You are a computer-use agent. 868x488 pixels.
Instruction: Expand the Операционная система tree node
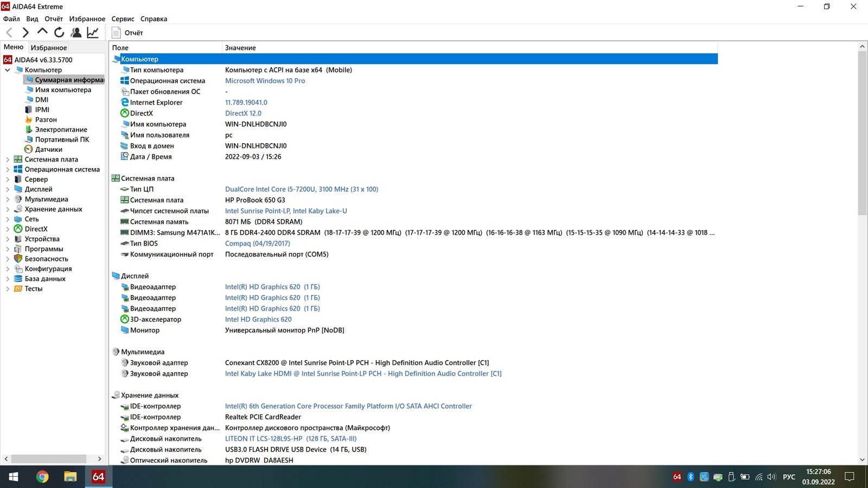pos(8,169)
